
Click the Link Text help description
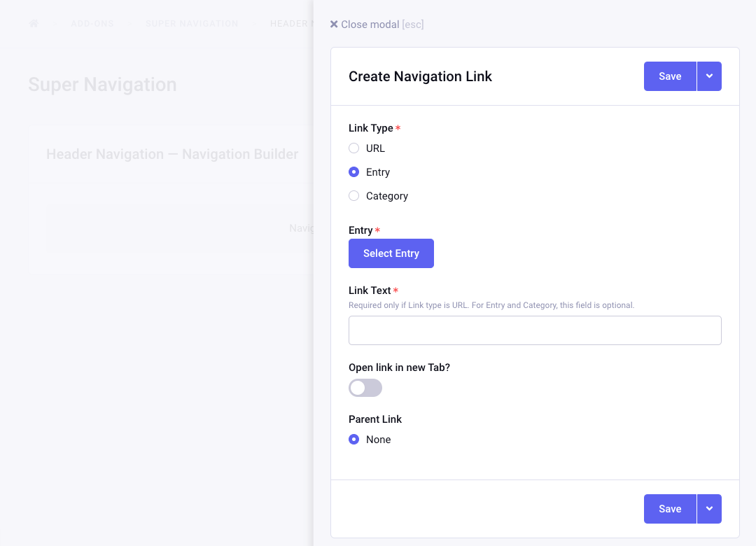tap(491, 305)
